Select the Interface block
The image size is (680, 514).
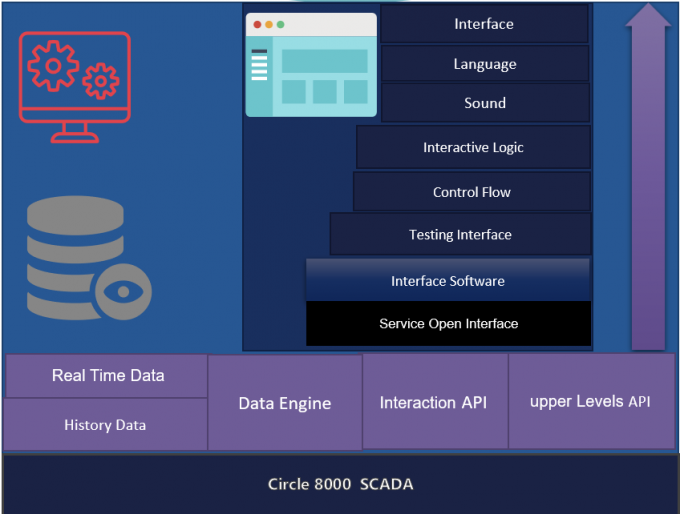coord(484,24)
